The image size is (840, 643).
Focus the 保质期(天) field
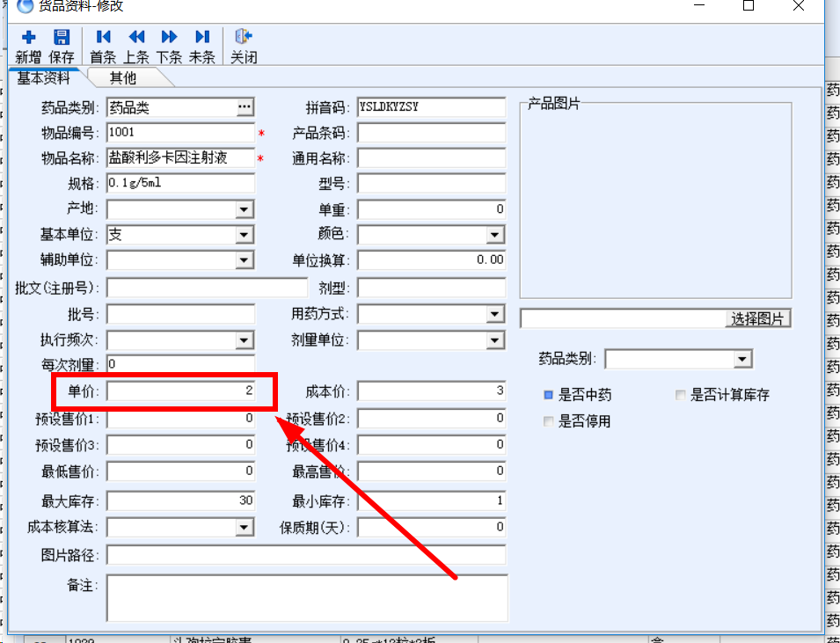(431, 528)
